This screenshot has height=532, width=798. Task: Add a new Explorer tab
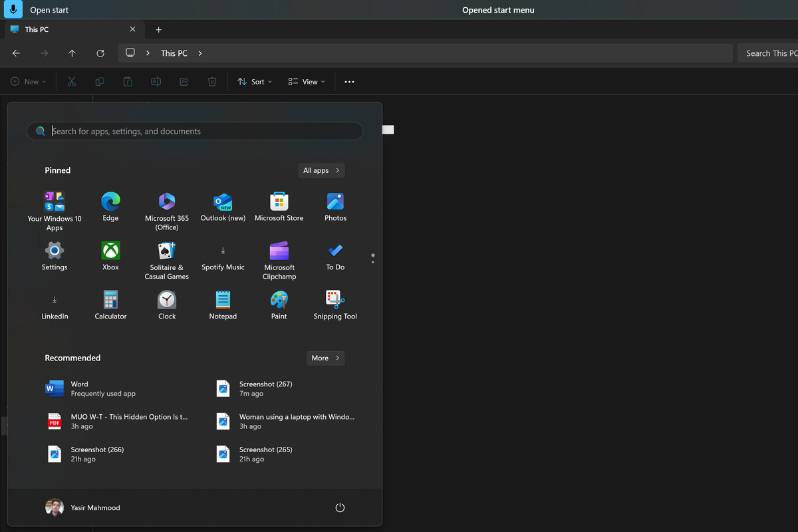(158, 30)
